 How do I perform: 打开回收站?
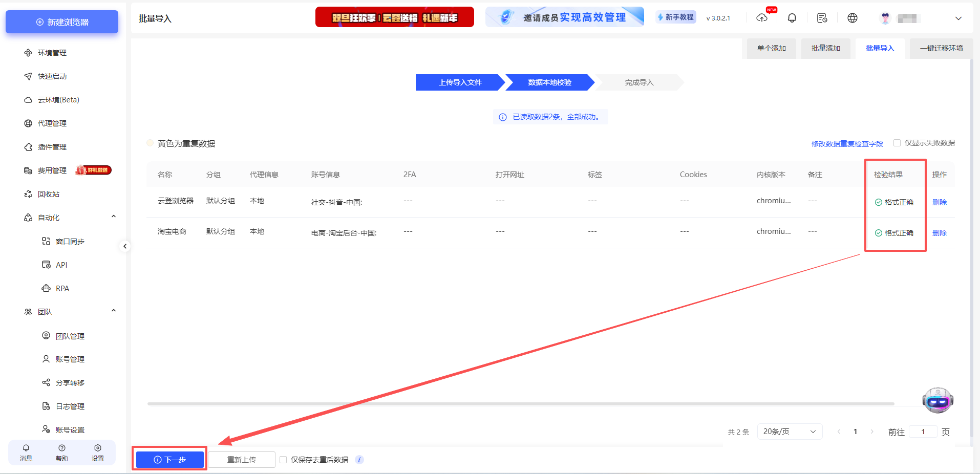(48, 193)
